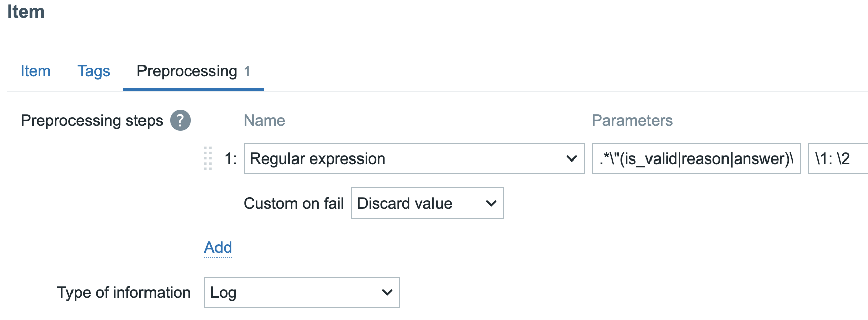The width and height of the screenshot is (868, 320).
Task: Edit the regular expression parameters field
Action: click(x=696, y=158)
